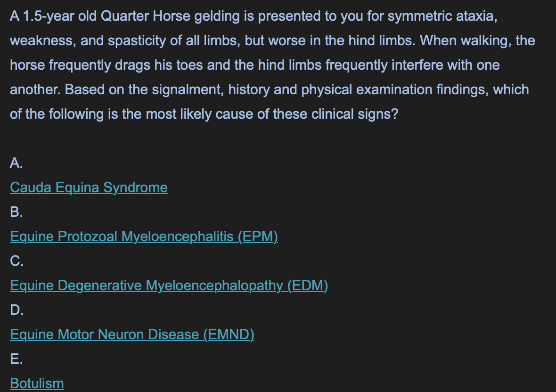
Task: Choose Equine Protozoal Myeloencephalitis (EPM) answer
Action: [x=144, y=237]
